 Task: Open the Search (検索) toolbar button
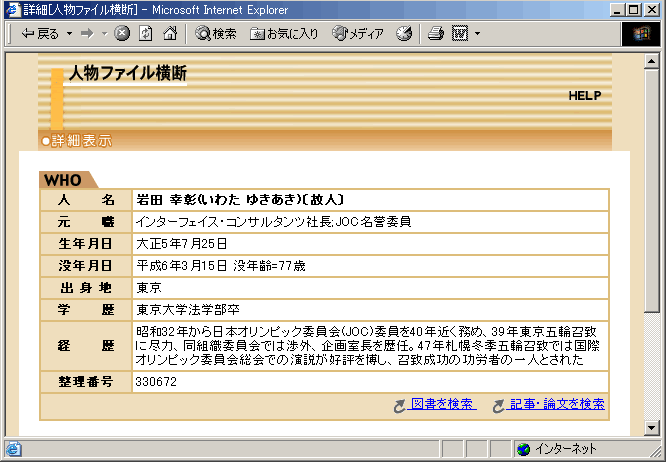point(215,33)
